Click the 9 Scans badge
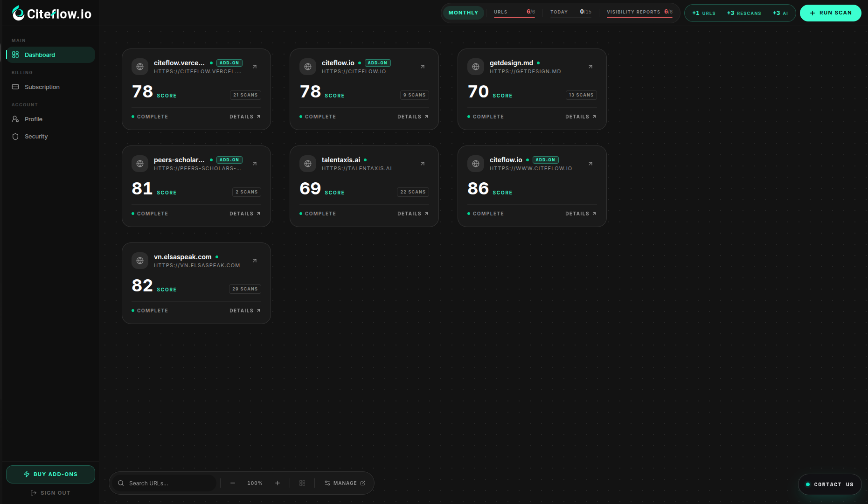Screen dimensions: 868x504 click(x=415, y=95)
